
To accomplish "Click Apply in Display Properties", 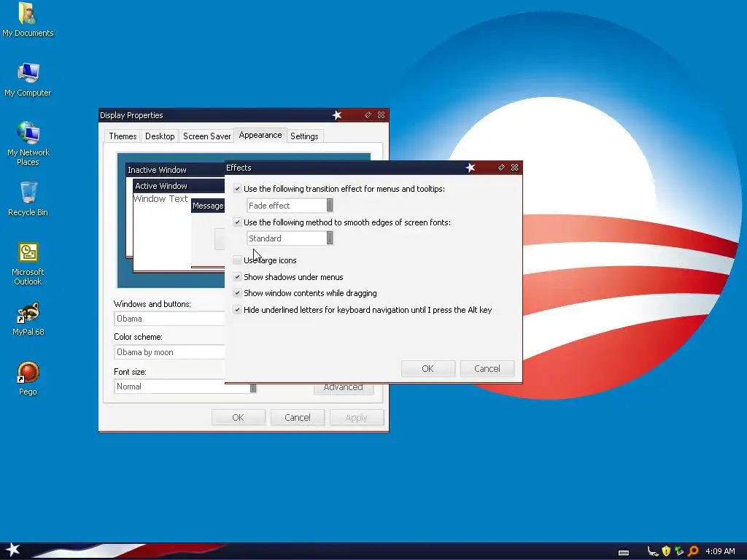I will (356, 418).
